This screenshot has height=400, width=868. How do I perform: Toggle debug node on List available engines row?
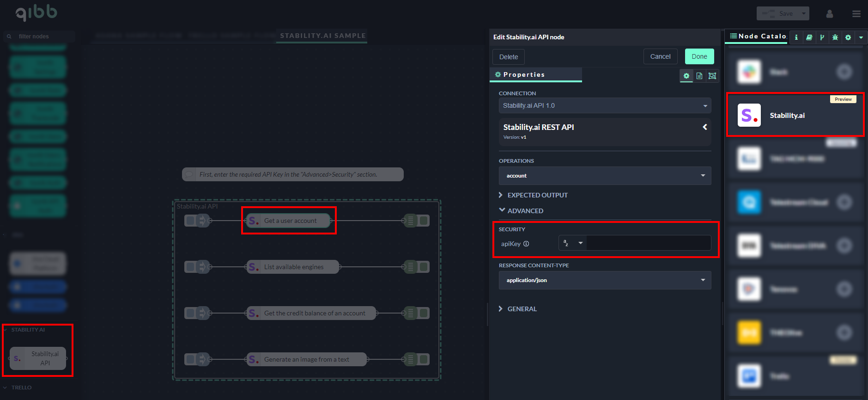point(424,267)
